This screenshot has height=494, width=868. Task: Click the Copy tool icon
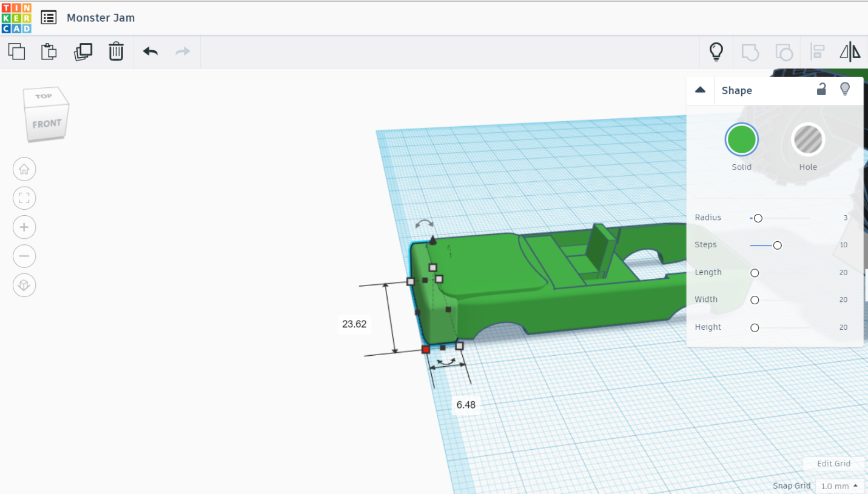click(17, 52)
